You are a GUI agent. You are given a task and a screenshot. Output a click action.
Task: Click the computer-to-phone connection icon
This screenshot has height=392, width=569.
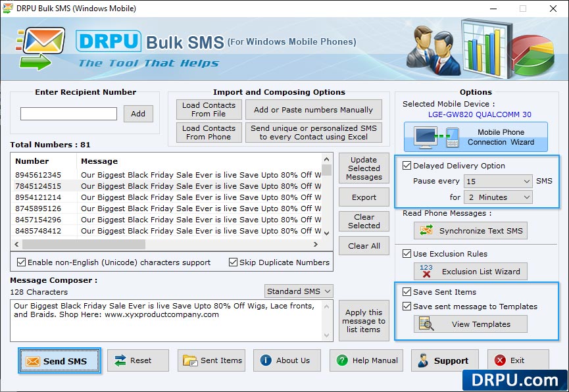pos(437,137)
